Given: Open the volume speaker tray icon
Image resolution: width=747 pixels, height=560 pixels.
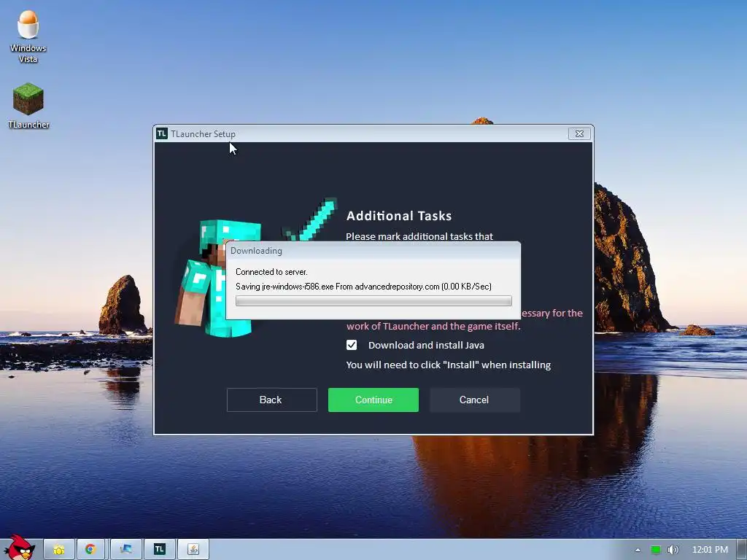Looking at the screenshot, I should coord(673,550).
